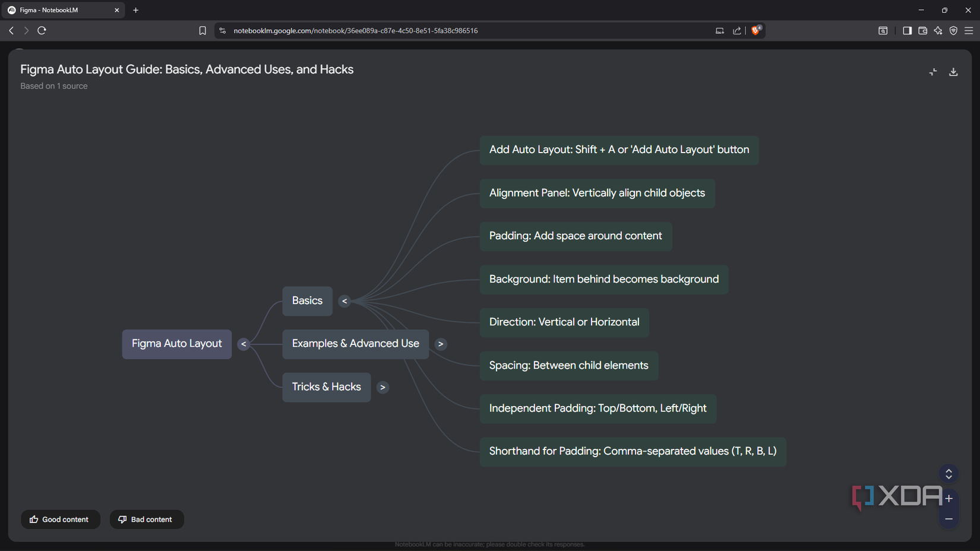980x551 pixels.
Task: Bookmark this page using the bookmark icon
Action: point(203,30)
